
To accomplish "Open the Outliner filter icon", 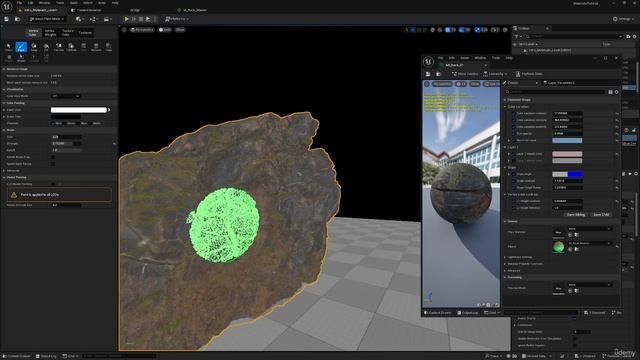I will coord(516,36).
